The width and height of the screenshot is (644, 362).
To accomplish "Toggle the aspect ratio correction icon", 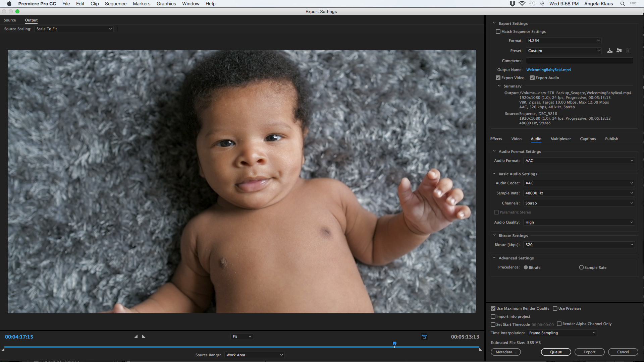I will (424, 337).
